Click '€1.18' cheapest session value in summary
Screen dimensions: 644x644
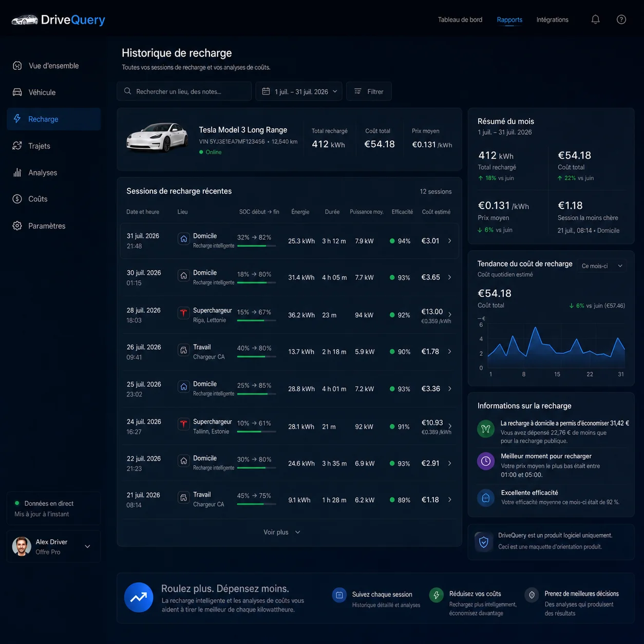(570, 205)
